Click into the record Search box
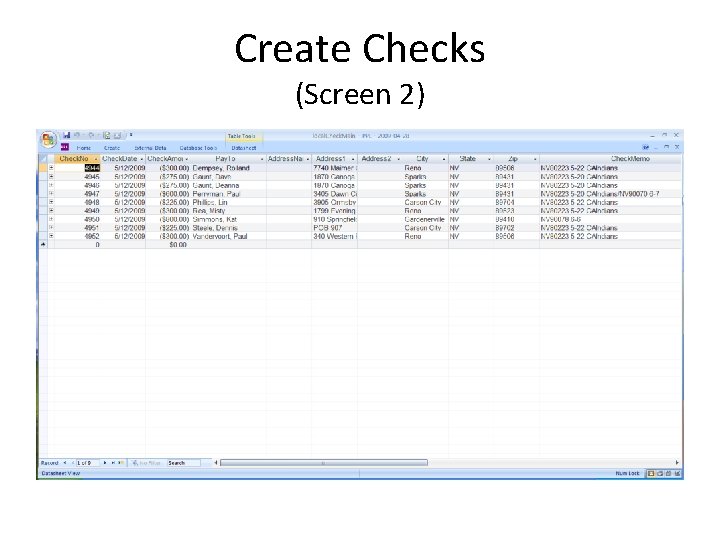 coord(183,463)
